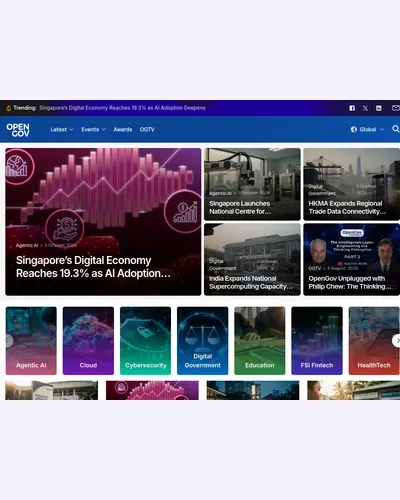Viewport: 400px width, 500px height.
Task: Open the Global region dropdown chevron
Action: pos(382,129)
